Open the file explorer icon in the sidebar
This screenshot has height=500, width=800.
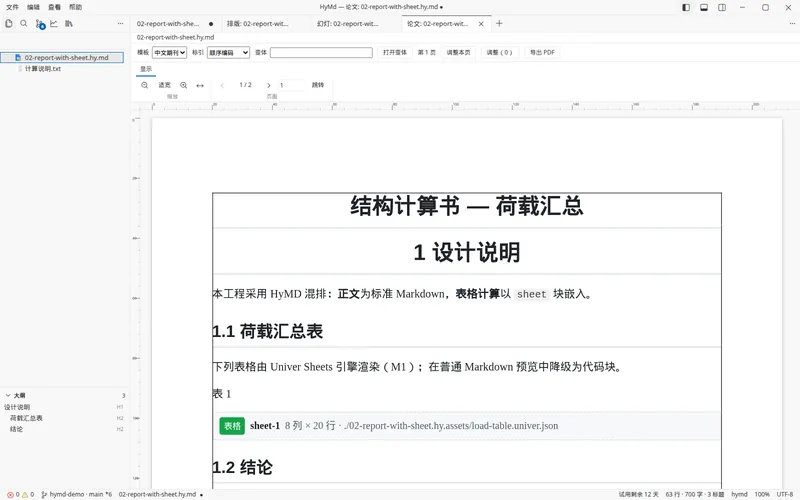9,23
